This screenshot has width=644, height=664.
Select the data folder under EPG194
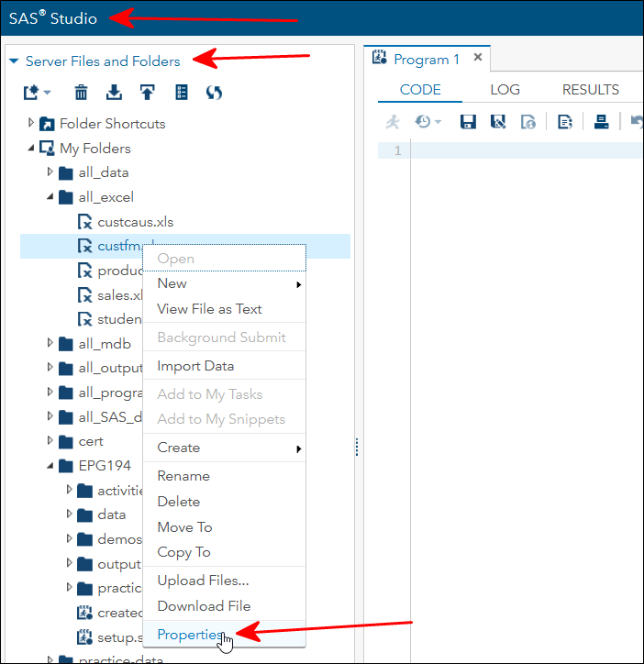111,515
